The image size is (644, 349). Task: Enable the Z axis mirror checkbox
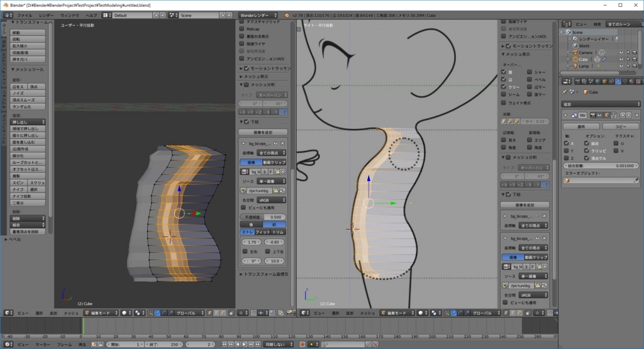[567, 158]
